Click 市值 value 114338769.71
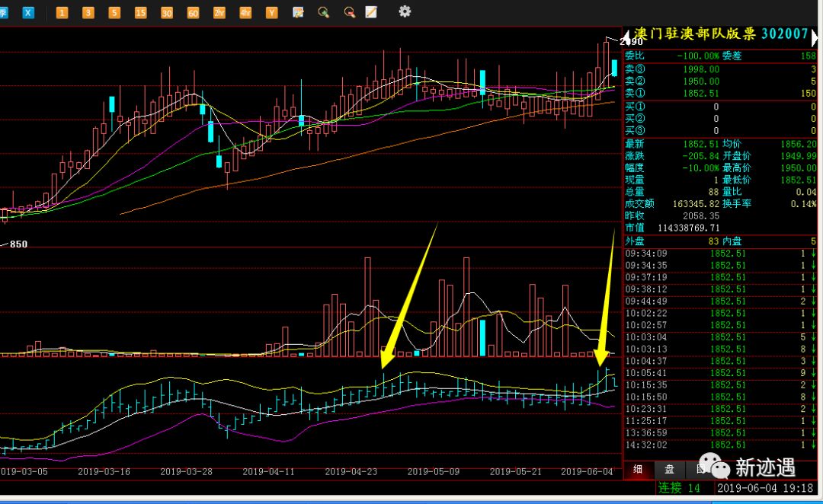The height and width of the screenshot is (504, 823). click(689, 228)
